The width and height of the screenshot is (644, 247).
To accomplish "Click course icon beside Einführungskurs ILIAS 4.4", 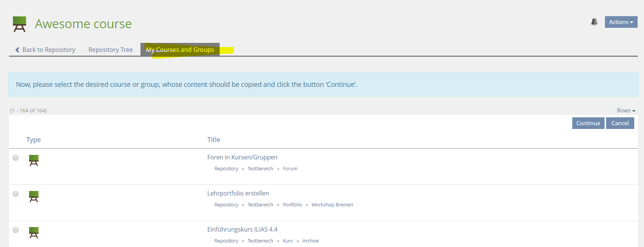I will (x=34, y=233).
